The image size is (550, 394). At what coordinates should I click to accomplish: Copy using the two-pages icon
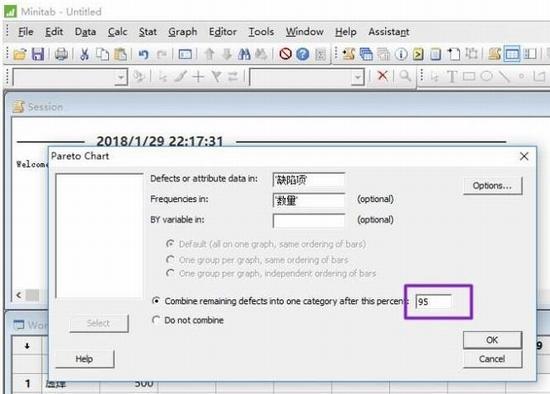click(x=102, y=54)
